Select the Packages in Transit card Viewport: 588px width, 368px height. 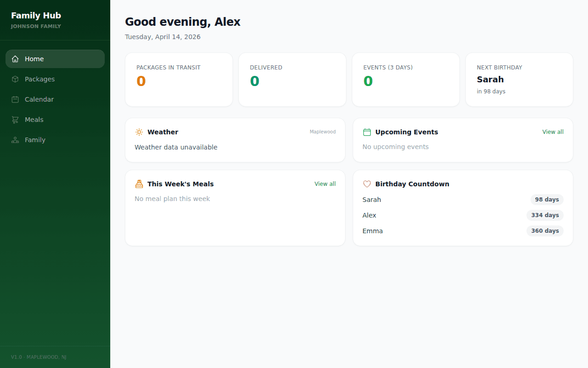[x=179, y=80]
